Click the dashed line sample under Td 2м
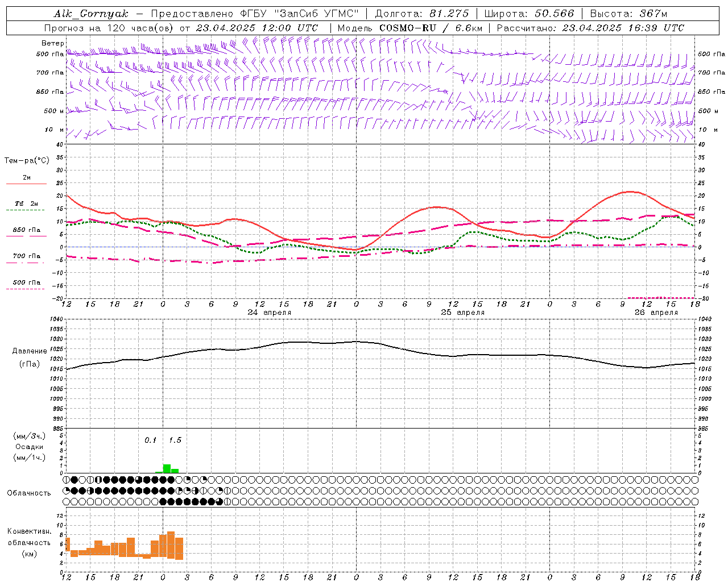This screenshot has height=582, width=728. [26, 210]
